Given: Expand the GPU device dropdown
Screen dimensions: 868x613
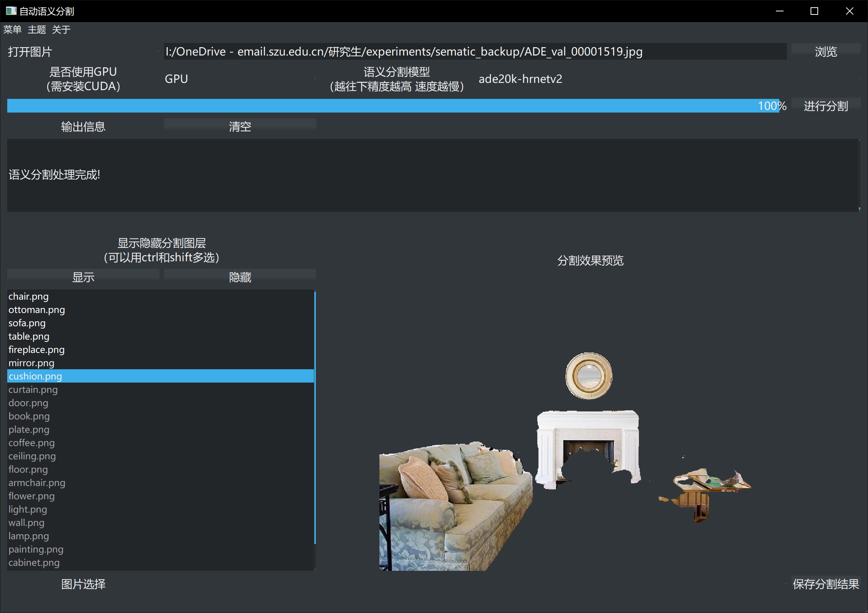Looking at the screenshot, I should (239, 79).
